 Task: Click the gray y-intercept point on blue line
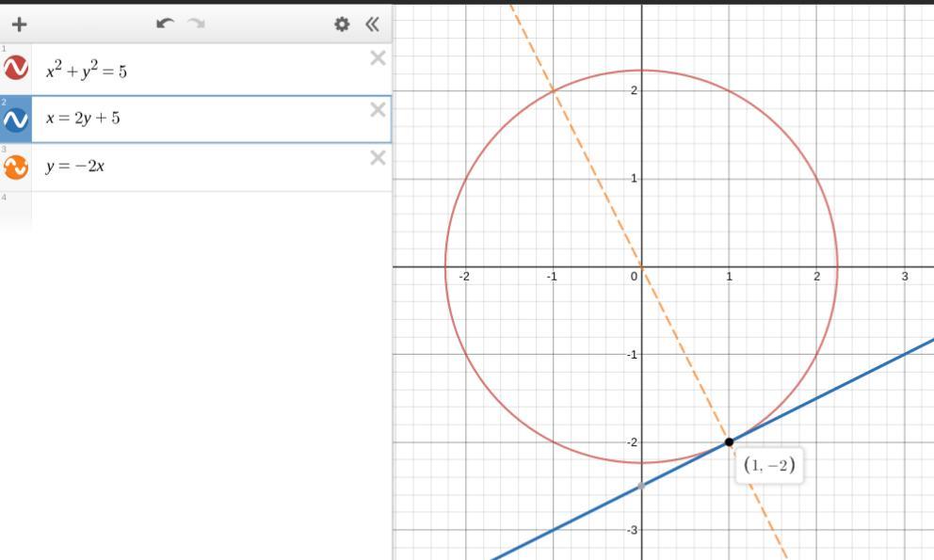point(641,487)
